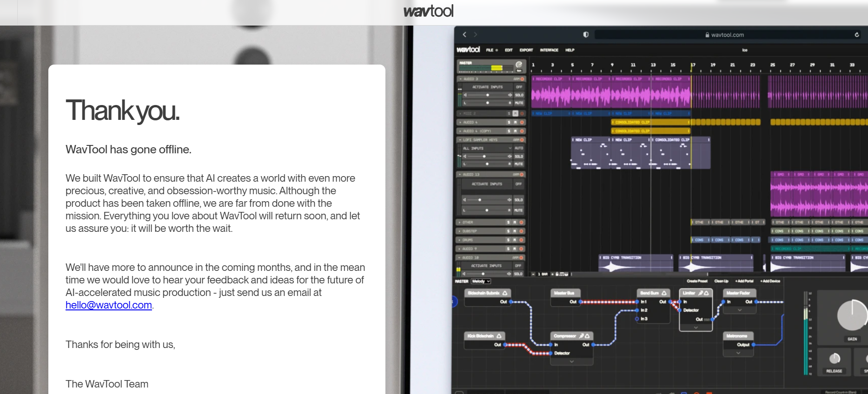Click the reload icon in browser address bar
The width and height of the screenshot is (868, 394).
(x=857, y=34)
